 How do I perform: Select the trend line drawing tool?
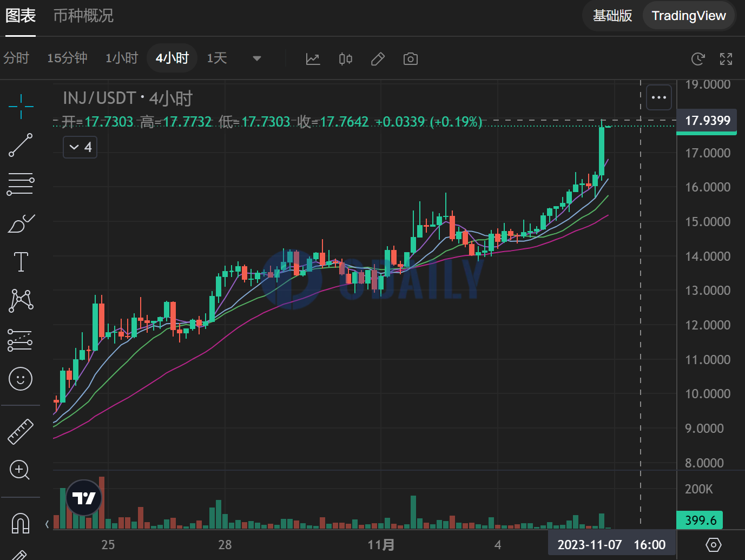pyautogui.click(x=20, y=145)
